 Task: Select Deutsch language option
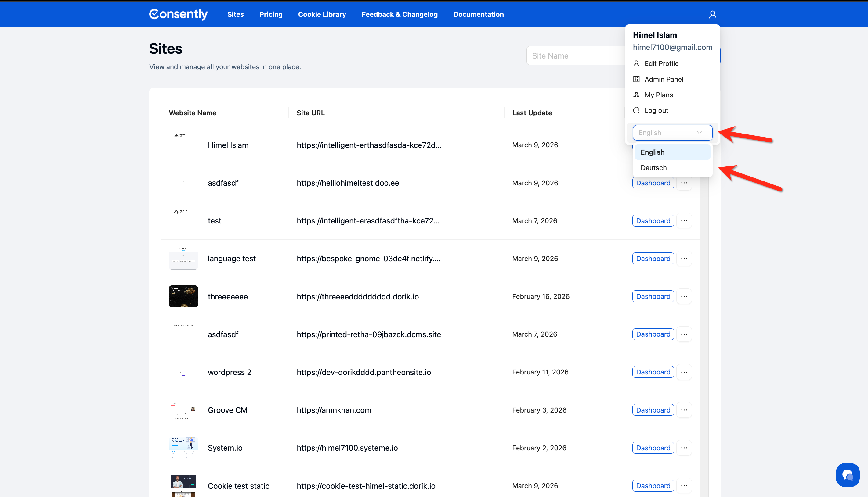tap(653, 168)
